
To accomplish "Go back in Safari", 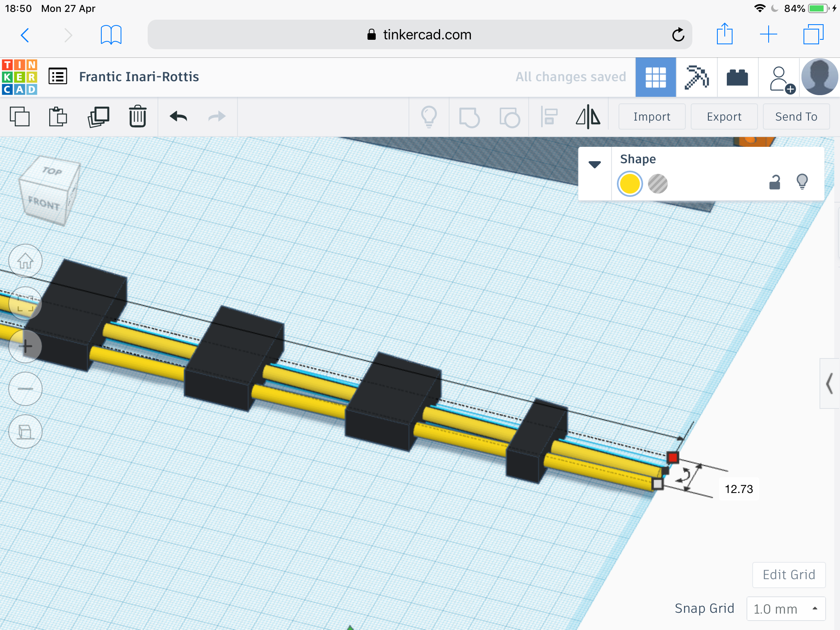I will [25, 35].
